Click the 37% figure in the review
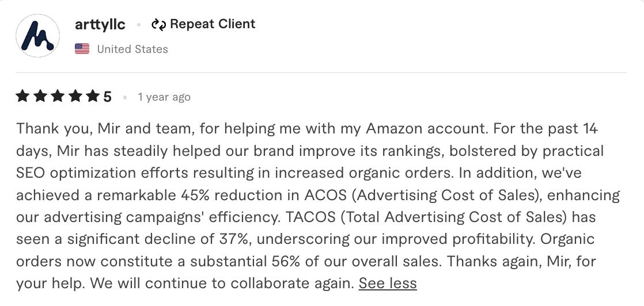 coord(234,239)
